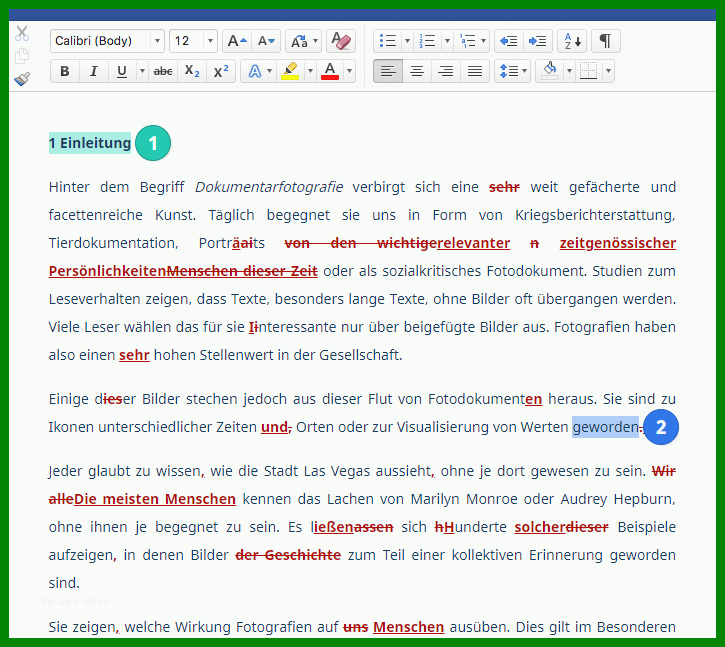Click the inserted word 'solcher'
The height and width of the screenshot is (647, 725).
click(x=540, y=527)
